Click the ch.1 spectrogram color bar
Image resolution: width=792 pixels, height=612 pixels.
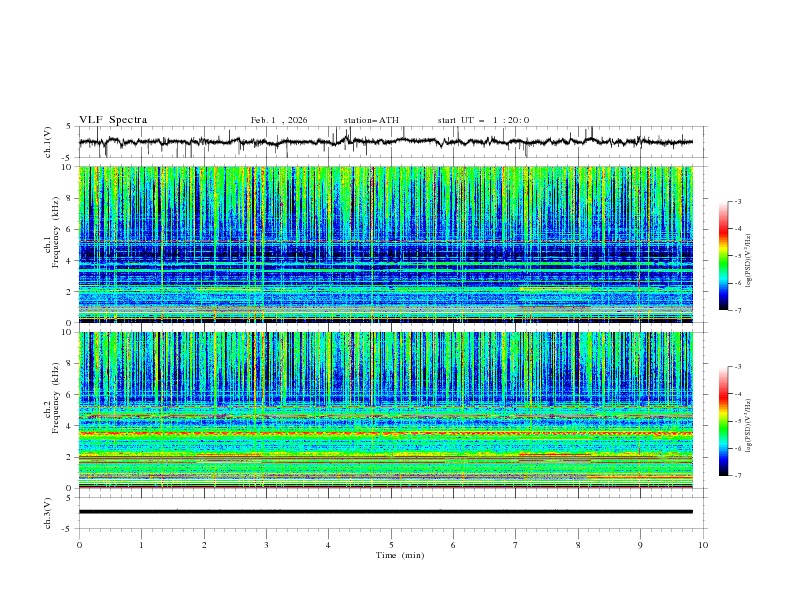click(x=724, y=256)
